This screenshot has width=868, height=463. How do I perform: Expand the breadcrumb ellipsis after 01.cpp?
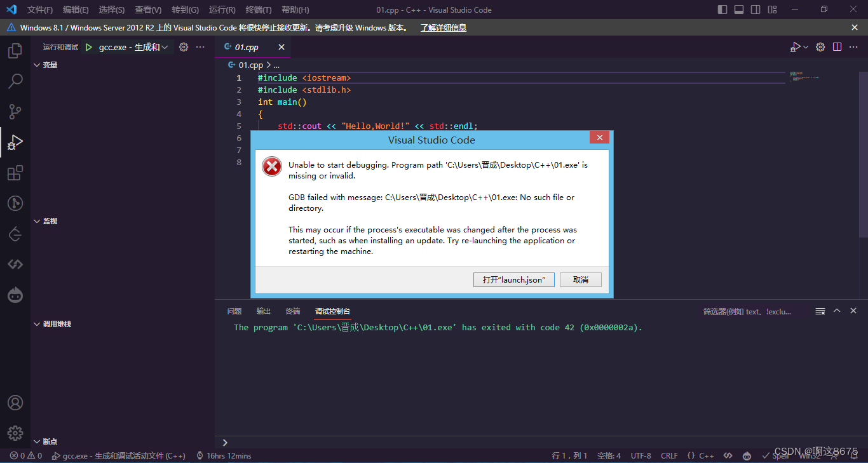click(x=276, y=65)
